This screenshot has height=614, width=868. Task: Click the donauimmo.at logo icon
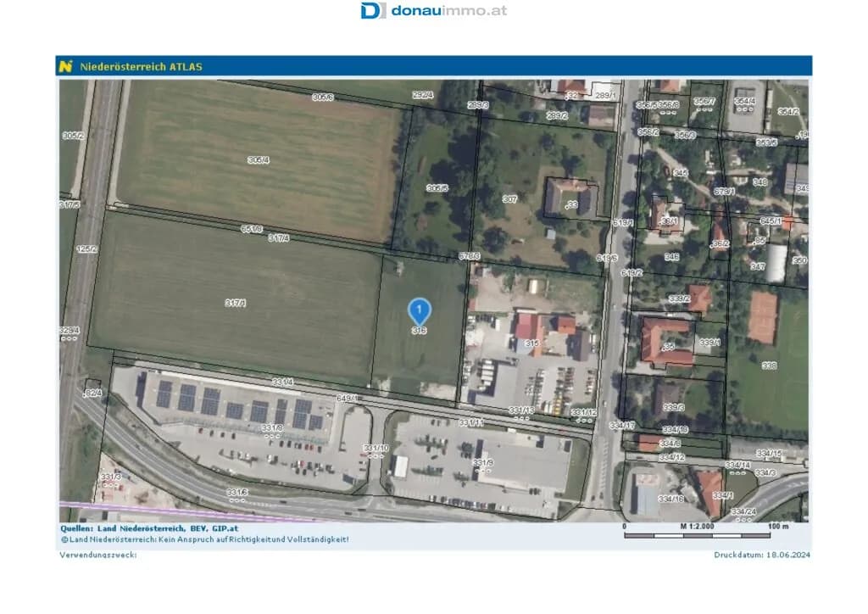pos(373,10)
